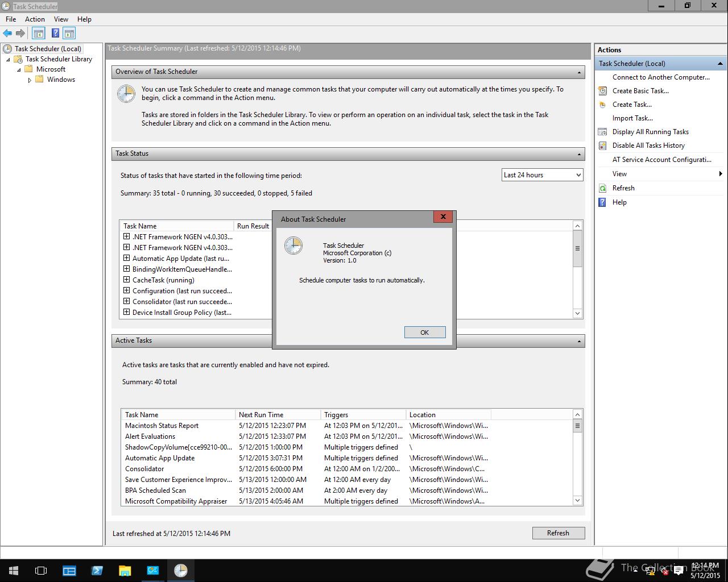The height and width of the screenshot is (582, 728).
Task: Open File Explorer from the taskbar
Action: click(x=125, y=570)
